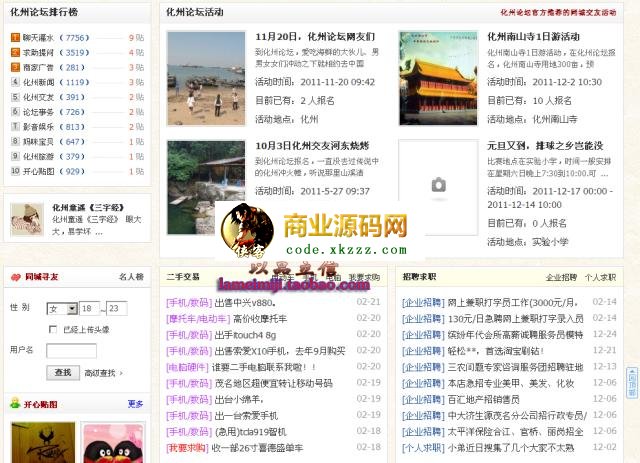
Task: Open the 性别 gender dropdown showing 女
Action: (x=62, y=309)
